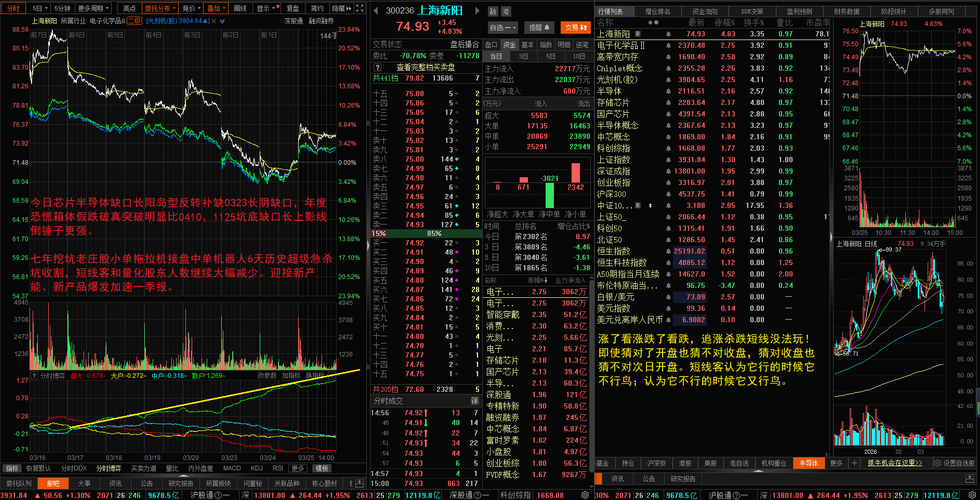Viewport: 980px width, 500px height.
Task: Expand the 隐藏 hide panel arrows
Action: (342, 9)
